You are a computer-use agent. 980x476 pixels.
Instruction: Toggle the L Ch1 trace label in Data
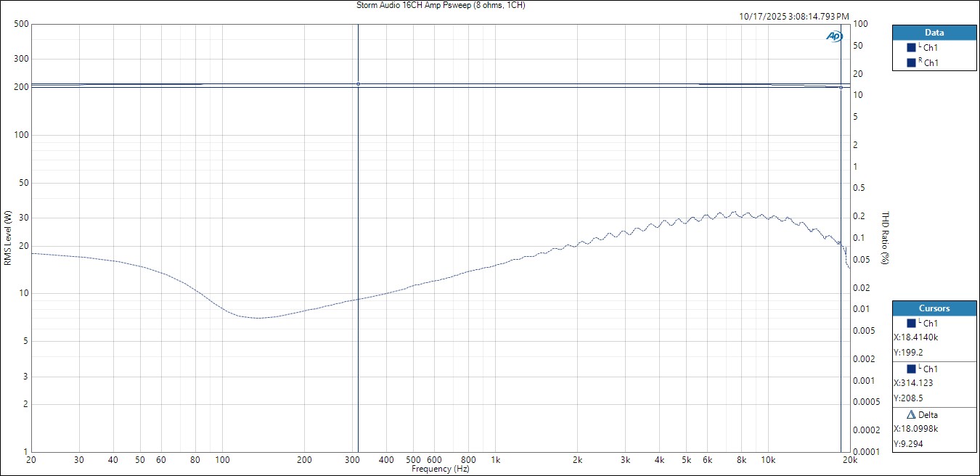click(930, 48)
